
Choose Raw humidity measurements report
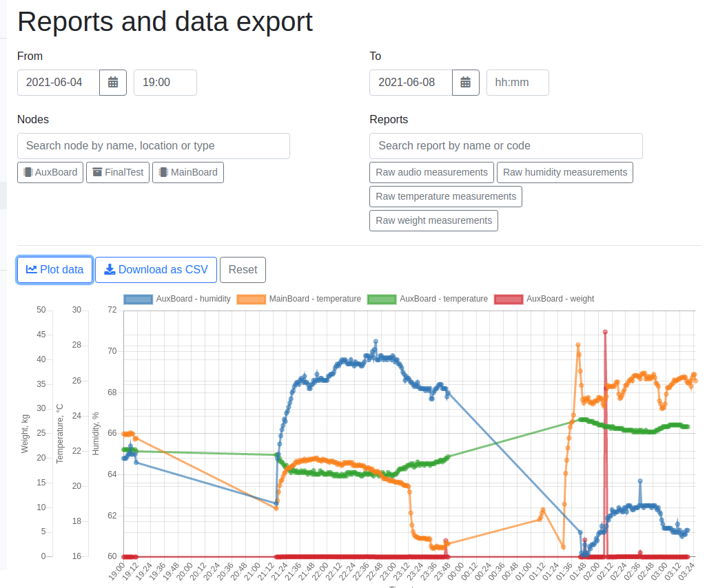564,172
